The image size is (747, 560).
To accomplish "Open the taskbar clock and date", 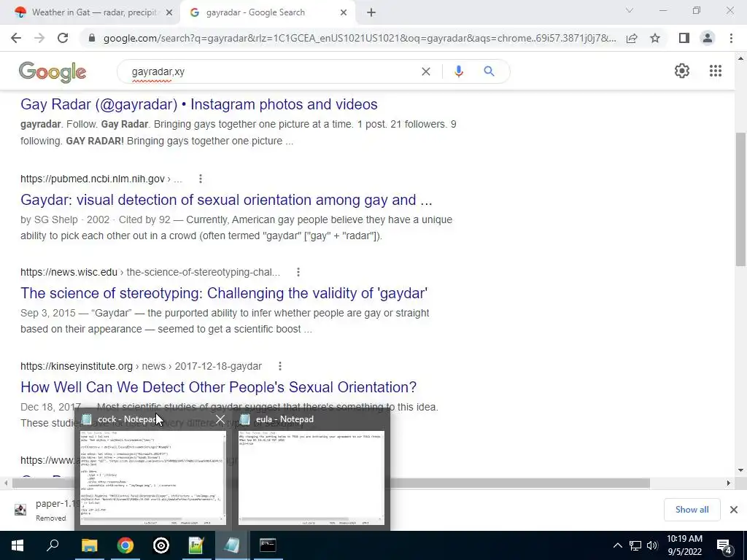I will click(x=684, y=545).
